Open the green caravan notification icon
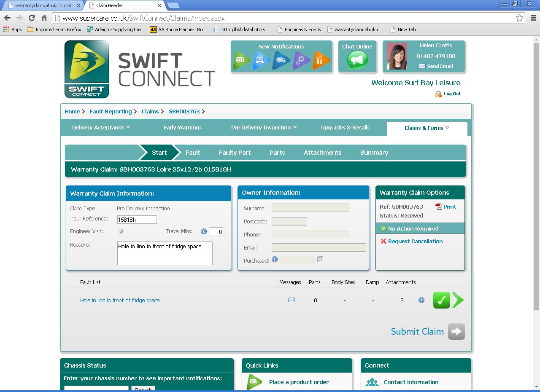This screenshot has width=540, height=392. point(241,61)
